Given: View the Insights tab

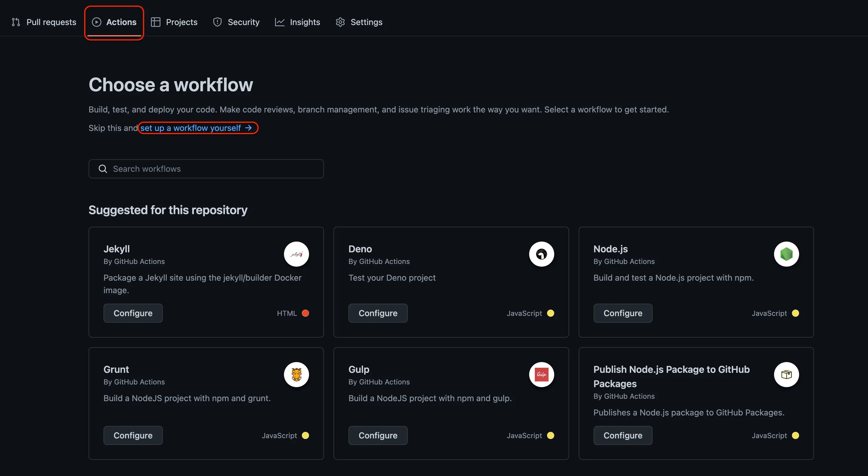Looking at the screenshot, I should tap(297, 22).
